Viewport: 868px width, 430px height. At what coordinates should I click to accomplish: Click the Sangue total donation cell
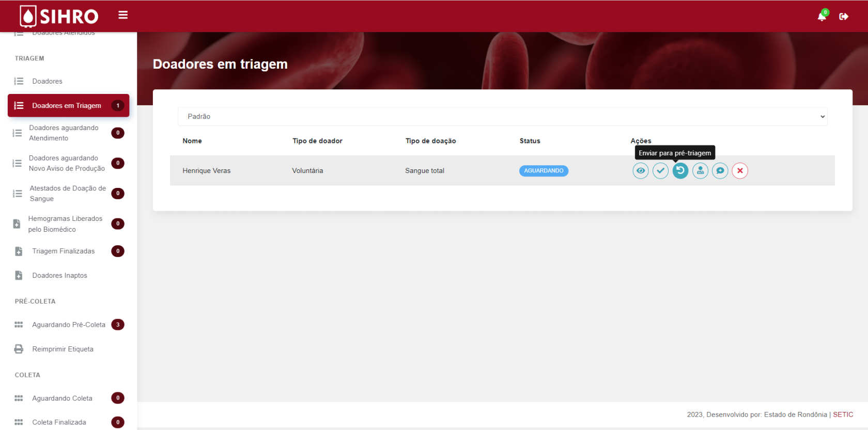click(x=425, y=171)
